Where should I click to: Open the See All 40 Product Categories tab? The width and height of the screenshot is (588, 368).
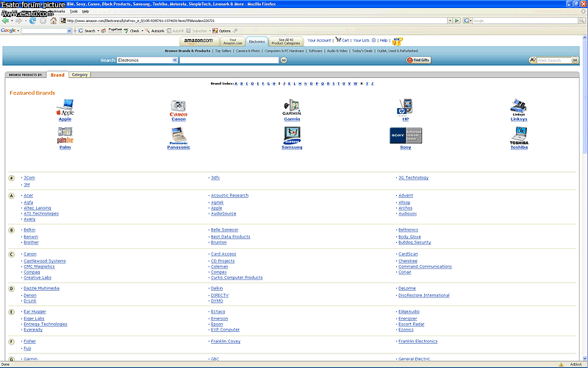point(286,41)
